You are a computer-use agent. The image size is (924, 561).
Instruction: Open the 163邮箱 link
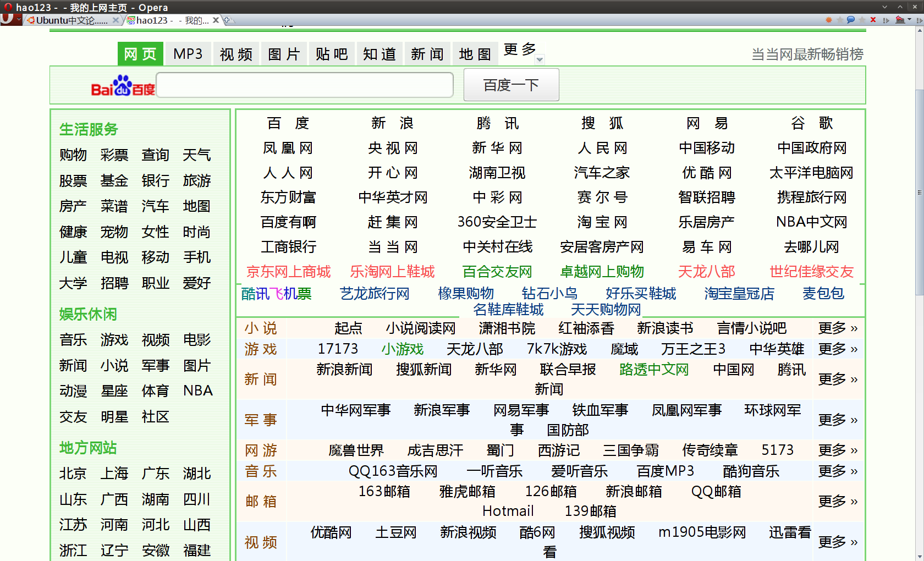[384, 491]
